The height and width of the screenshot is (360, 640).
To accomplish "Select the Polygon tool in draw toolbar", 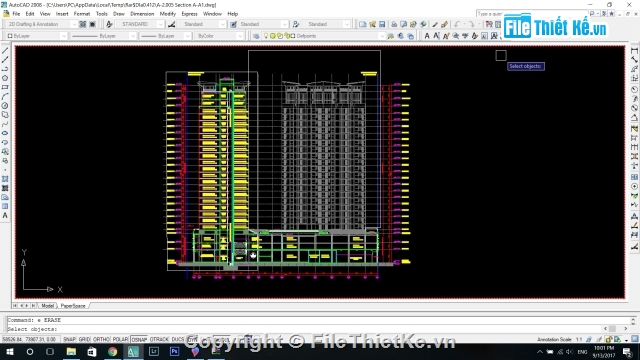I will (x=5, y=78).
